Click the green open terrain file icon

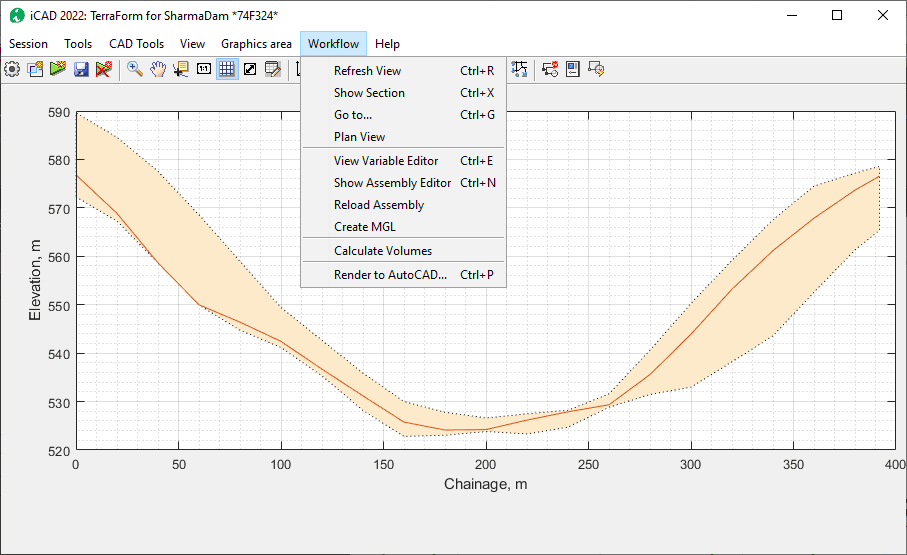(58, 69)
